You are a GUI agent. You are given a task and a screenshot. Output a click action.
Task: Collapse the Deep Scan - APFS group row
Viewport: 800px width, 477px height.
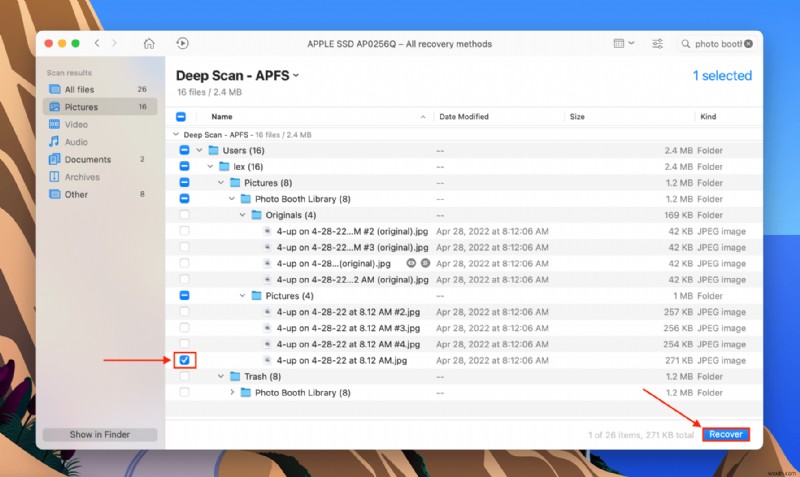[x=176, y=135]
